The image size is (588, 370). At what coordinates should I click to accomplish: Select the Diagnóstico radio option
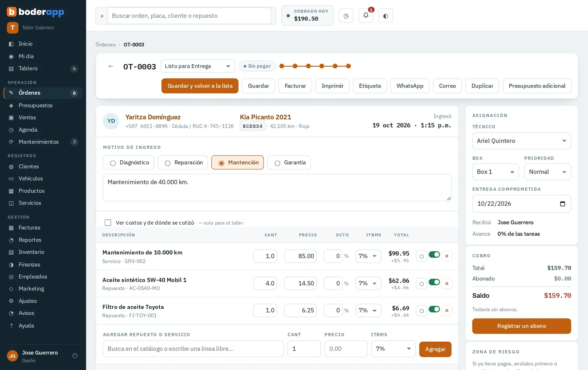pos(128,163)
